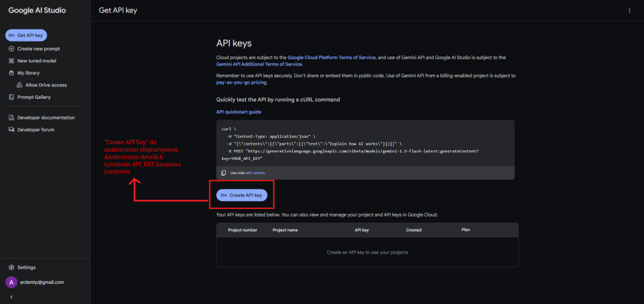Click the Allow Drive access icon

coord(19,85)
